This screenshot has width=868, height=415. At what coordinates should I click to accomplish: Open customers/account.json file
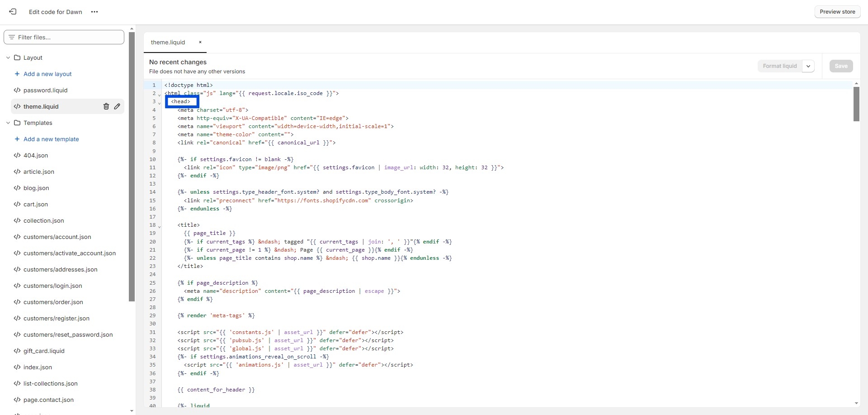pyautogui.click(x=57, y=237)
